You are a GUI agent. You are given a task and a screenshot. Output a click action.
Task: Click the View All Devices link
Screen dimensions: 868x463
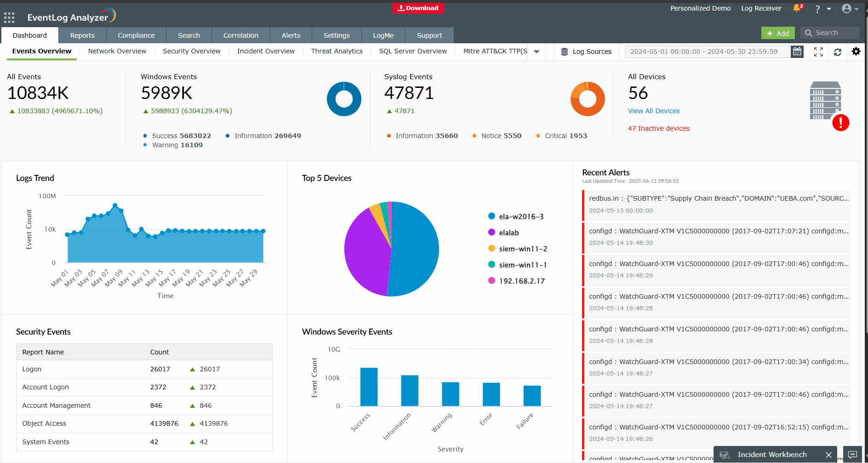654,111
